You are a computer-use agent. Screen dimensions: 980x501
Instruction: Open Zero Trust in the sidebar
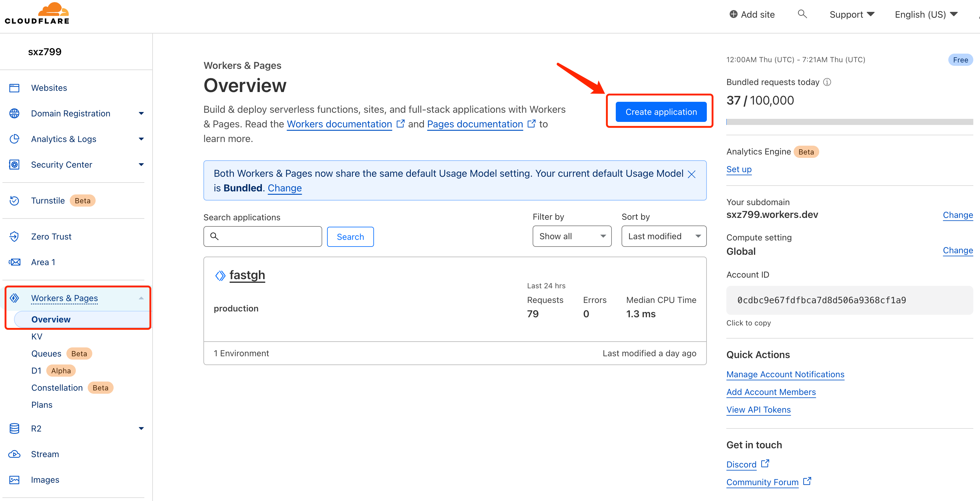click(51, 236)
